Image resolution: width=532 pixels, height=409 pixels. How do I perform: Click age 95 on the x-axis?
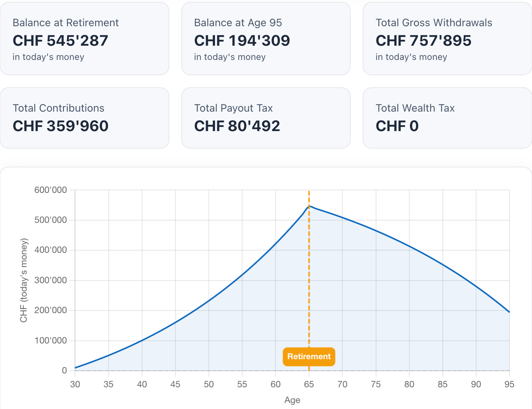[x=510, y=384]
